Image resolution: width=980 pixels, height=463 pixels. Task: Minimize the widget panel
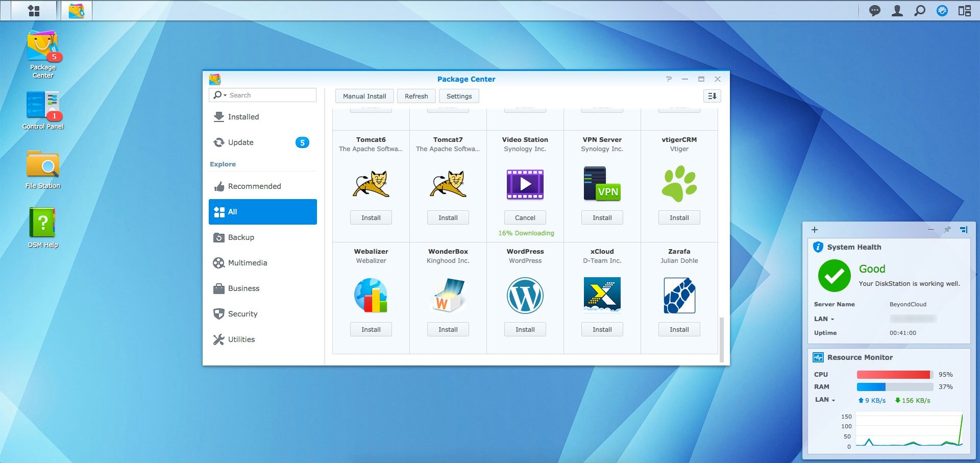click(930, 230)
